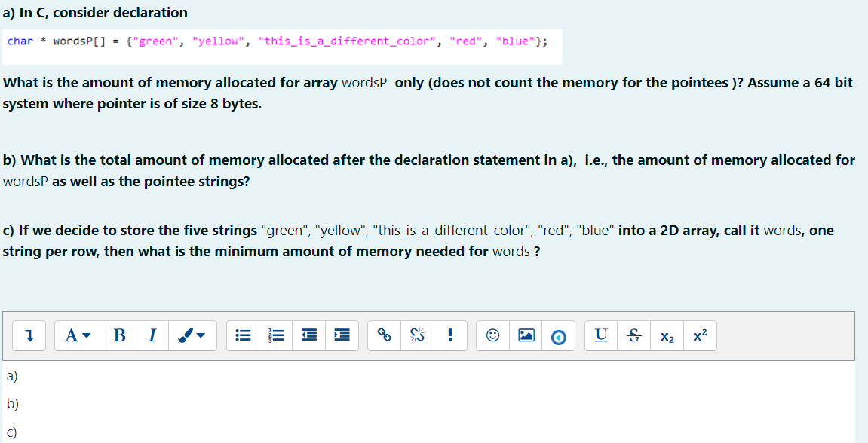
Task: Insert a hyperlink
Action: [384, 335]
